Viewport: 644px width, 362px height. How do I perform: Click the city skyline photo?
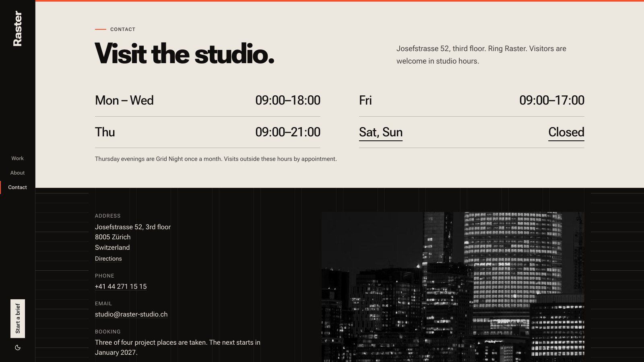click(453, 287)
